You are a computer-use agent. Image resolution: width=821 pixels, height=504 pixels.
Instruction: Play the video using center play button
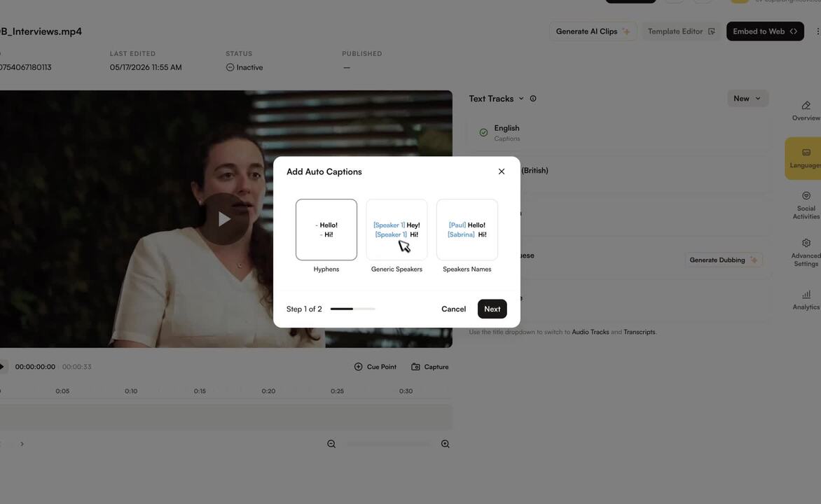pos(224,219)
